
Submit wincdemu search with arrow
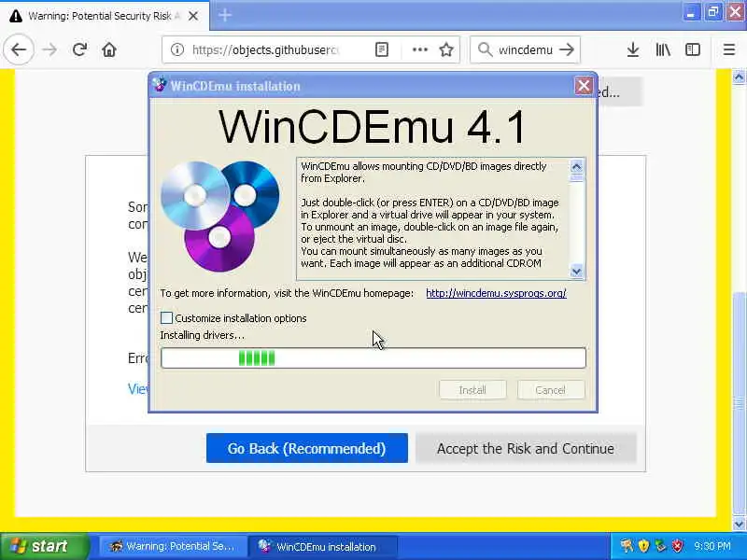coord(567,49)
